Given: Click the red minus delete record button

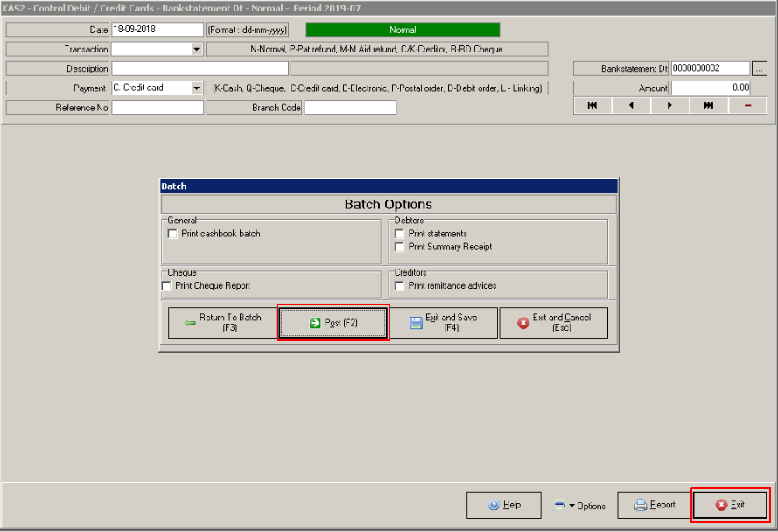Looking at the screenshot, I should 747,105.
